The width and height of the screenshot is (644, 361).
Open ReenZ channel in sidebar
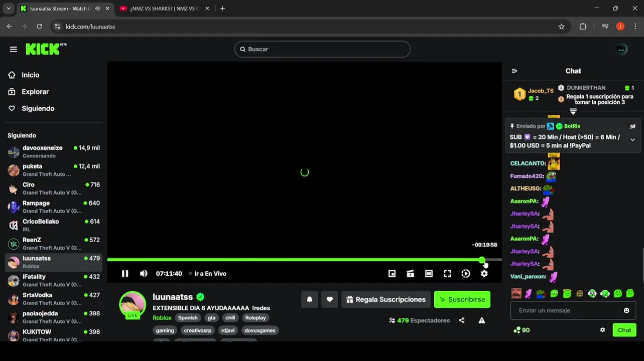pyautogui.click(x=54, y=244)
